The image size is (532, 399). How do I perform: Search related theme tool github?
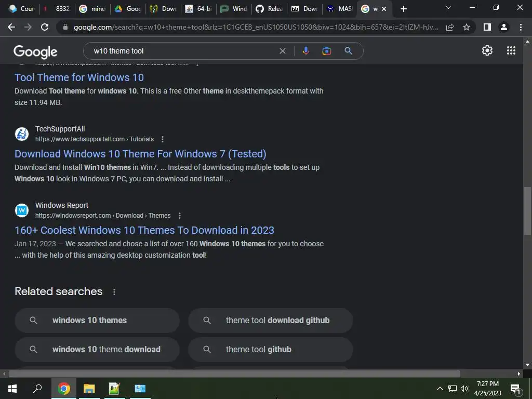(x=270, y=350)
